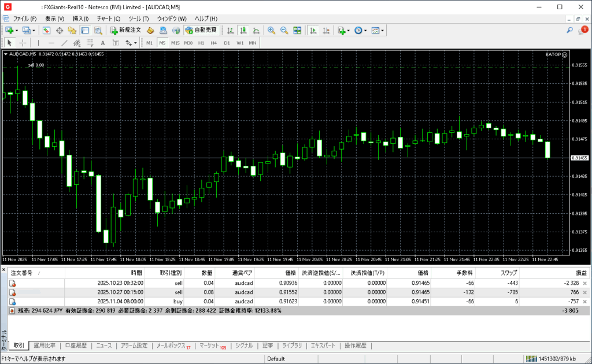Zoom in on the chart

point(271,30)
